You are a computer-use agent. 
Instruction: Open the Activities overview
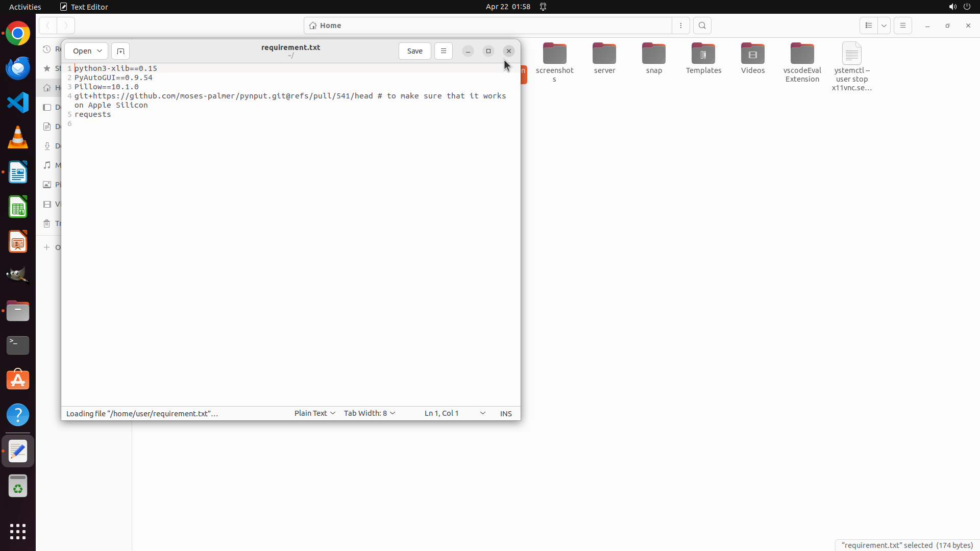click(x=25, y=7)
